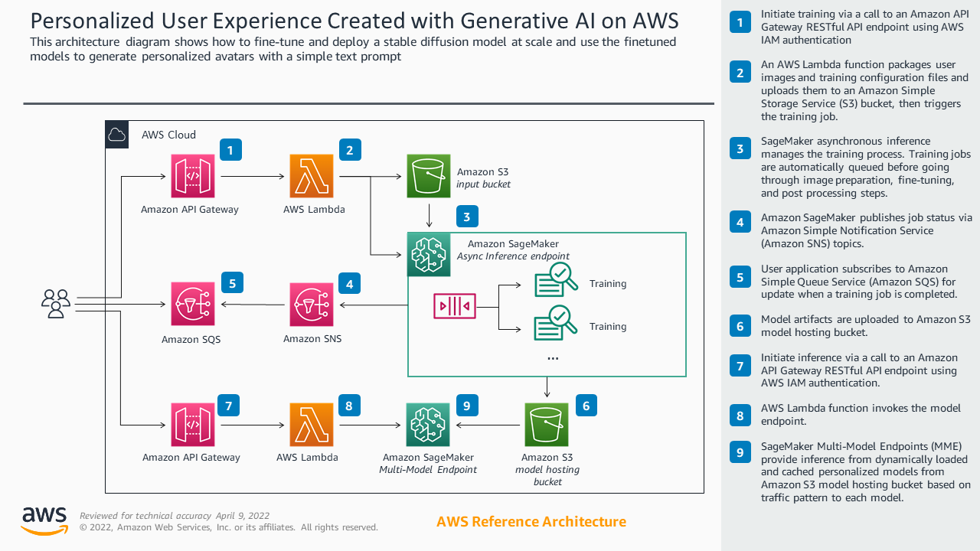
Task: Click the 'model hosting bucket' label
Action: click(x=547, y=475)
